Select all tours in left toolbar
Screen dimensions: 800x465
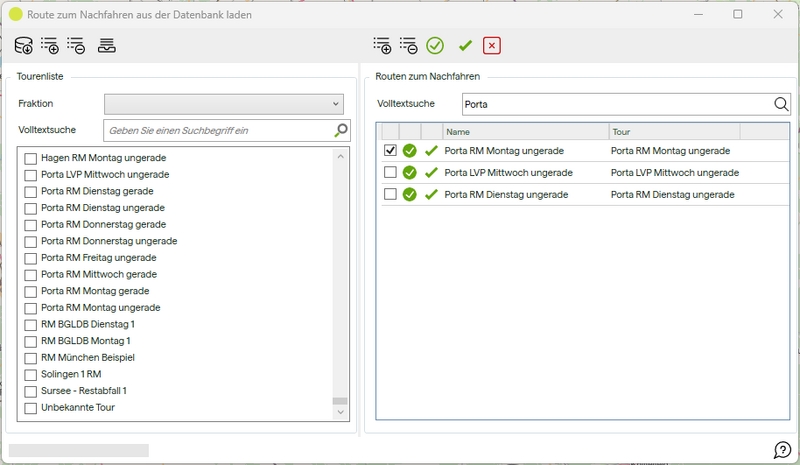pyautogui.click(x=49, y=45)
